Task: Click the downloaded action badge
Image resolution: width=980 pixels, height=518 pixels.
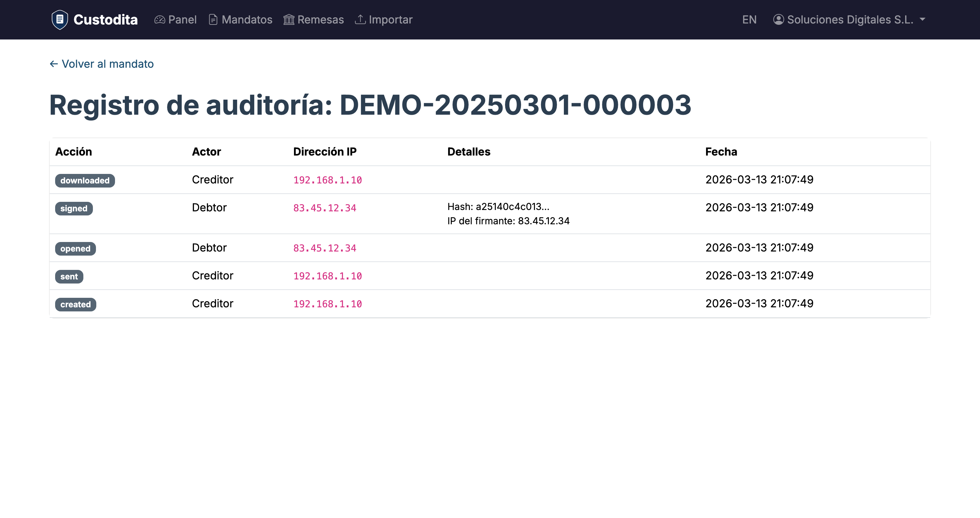Action: pos(85,180)
